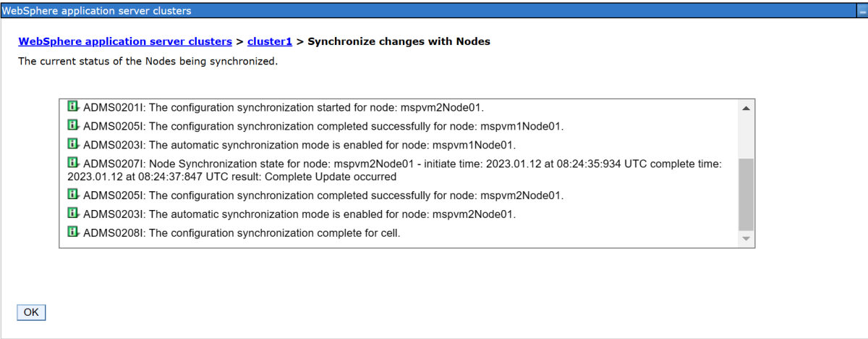Open the cluster1 breadcrumb link
The width and height of the screenshot is (868, 339).
(x=270, y=41)
